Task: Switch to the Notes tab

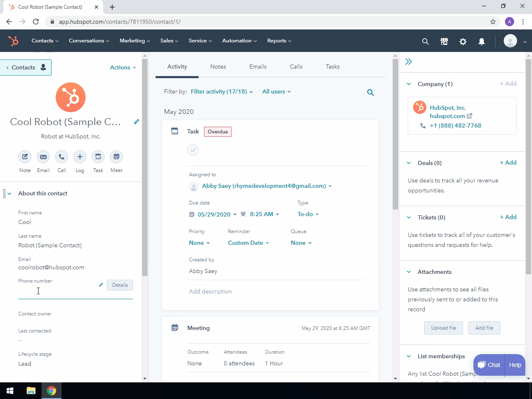Action: click(x=218, y=66)
